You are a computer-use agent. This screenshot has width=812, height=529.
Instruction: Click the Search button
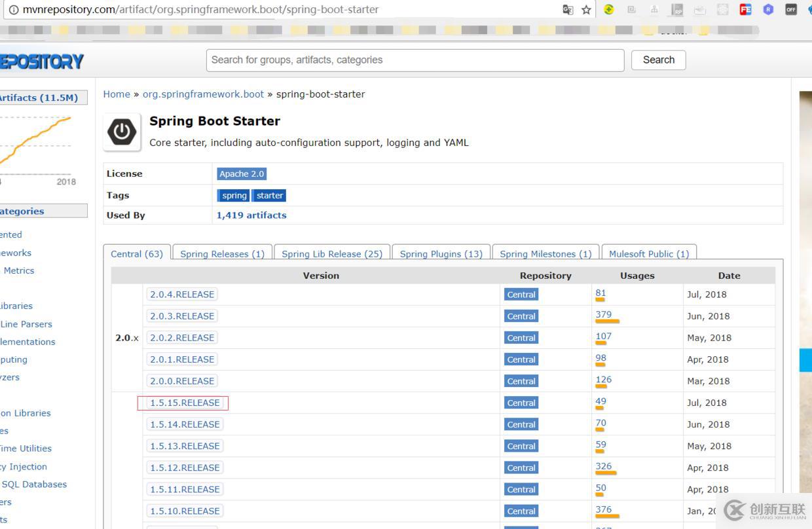[x=658, y=60]
